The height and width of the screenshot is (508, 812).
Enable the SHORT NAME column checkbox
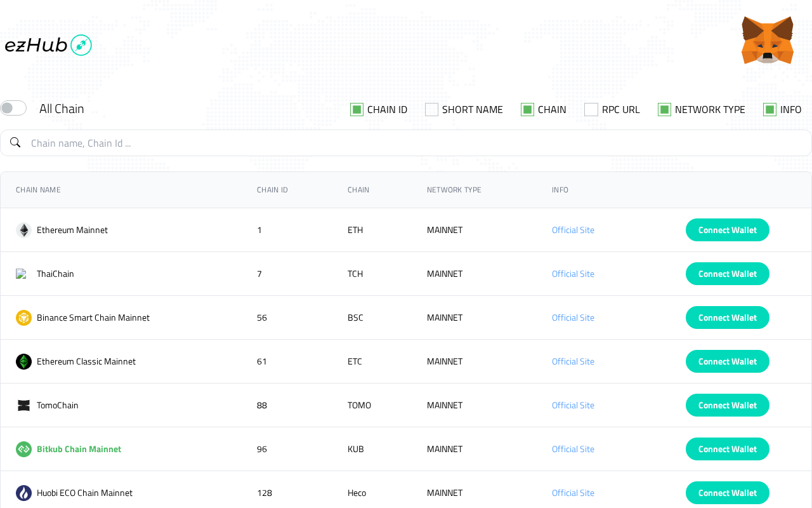pyautogui.click(x=431, y=109)
